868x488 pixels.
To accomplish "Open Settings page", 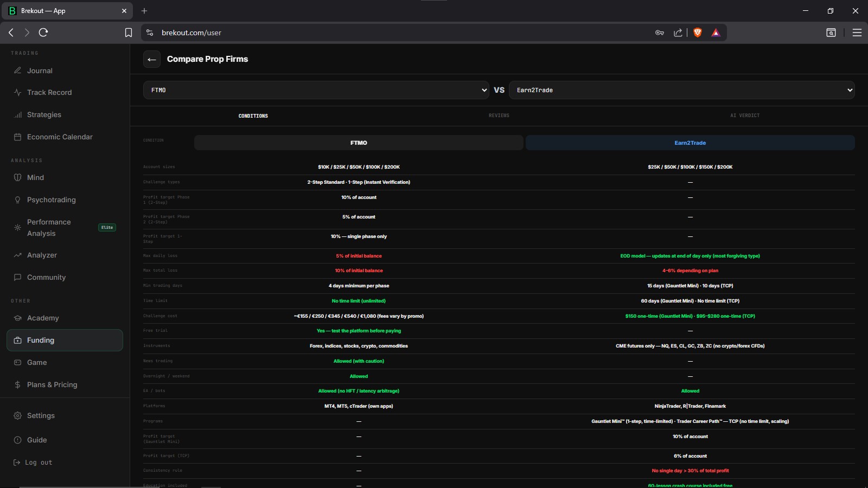I will pos(65,416).
